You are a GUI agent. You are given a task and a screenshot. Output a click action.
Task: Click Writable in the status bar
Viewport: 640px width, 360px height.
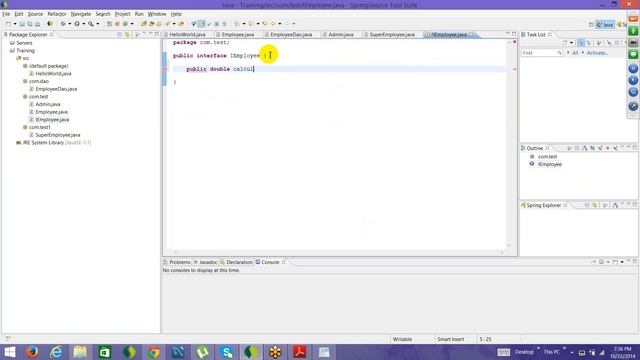coord(402,339)
